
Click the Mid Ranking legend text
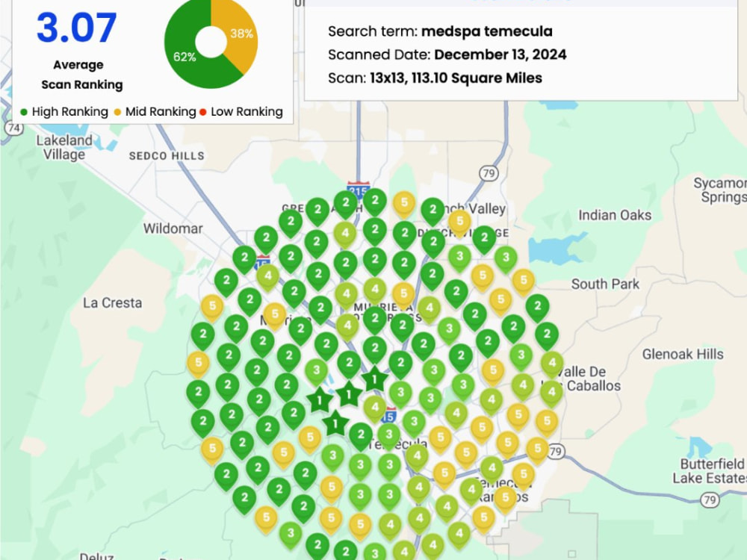(x=161, y=112)
